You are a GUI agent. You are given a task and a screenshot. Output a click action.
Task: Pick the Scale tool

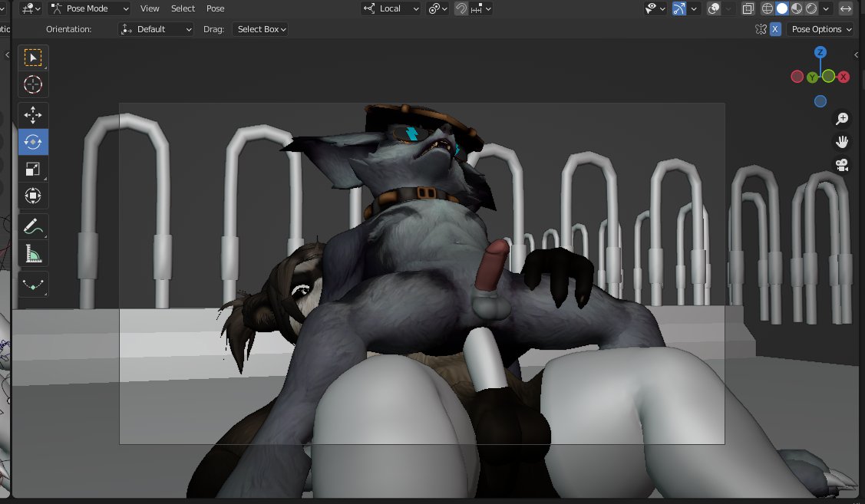[x=33, y=170]
